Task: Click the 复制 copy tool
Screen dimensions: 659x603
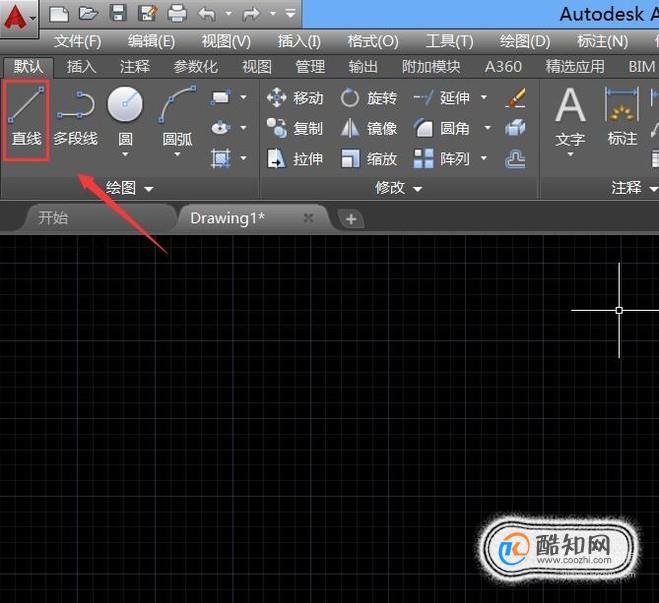Action: pos(295,128)
